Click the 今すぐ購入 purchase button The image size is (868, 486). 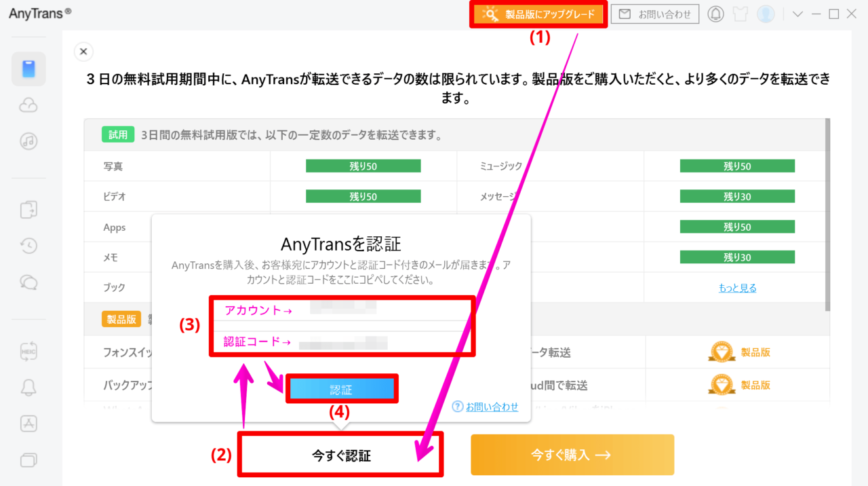(572, 455)
